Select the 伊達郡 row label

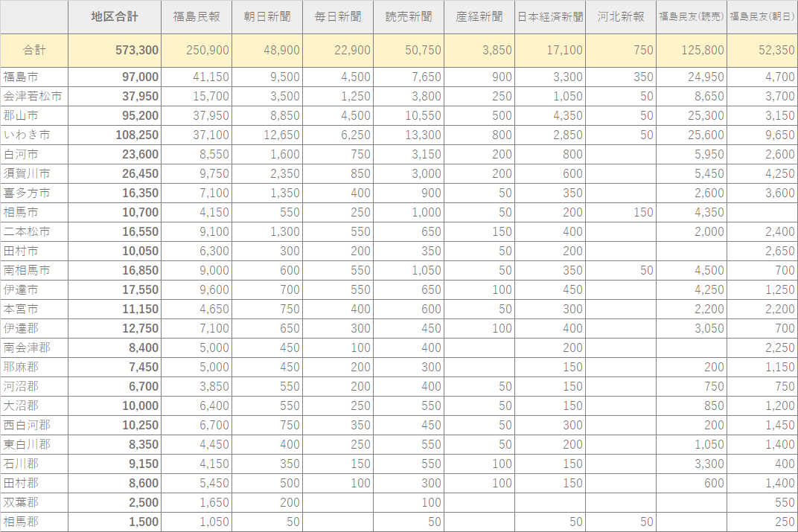(x=34, y=329)
